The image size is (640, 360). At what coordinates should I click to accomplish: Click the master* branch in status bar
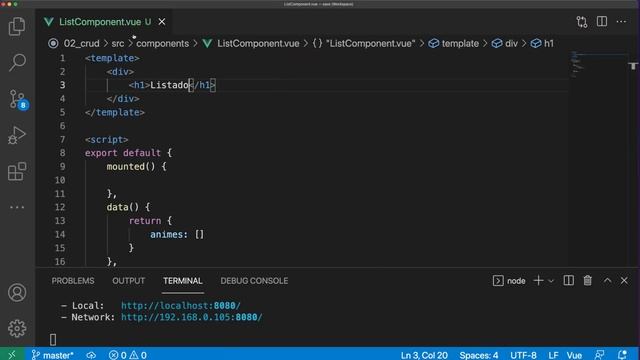coord(52,355)
